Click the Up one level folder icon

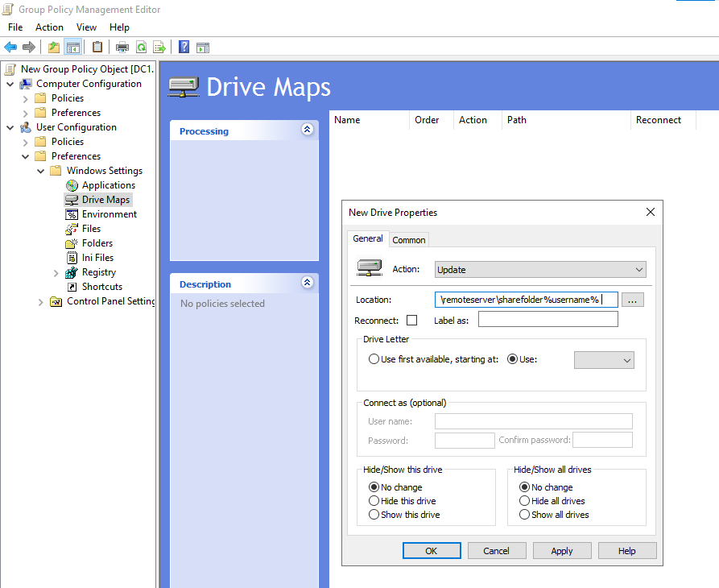[x=54, y=47]
